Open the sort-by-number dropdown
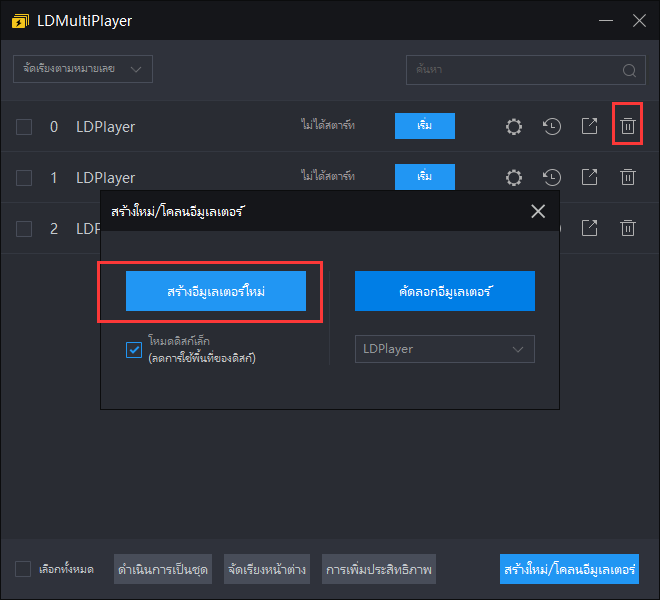This screenshot has height=600, width=660. click(83, 69)
